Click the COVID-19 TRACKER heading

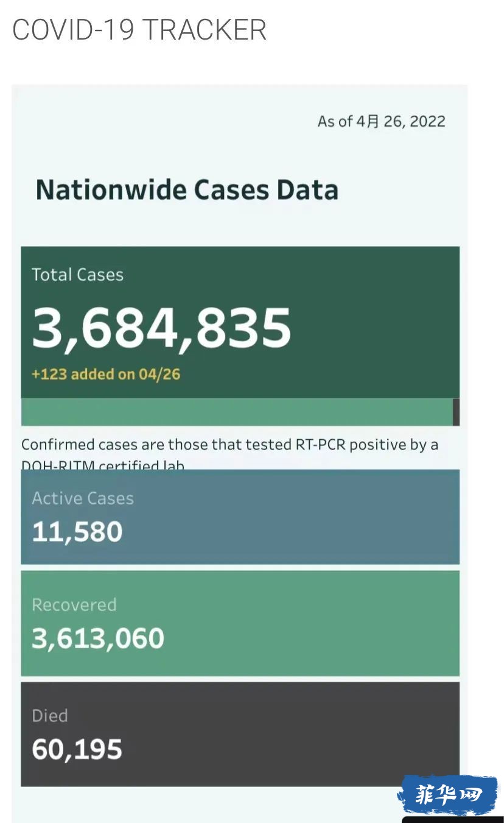tap(139, 30)
